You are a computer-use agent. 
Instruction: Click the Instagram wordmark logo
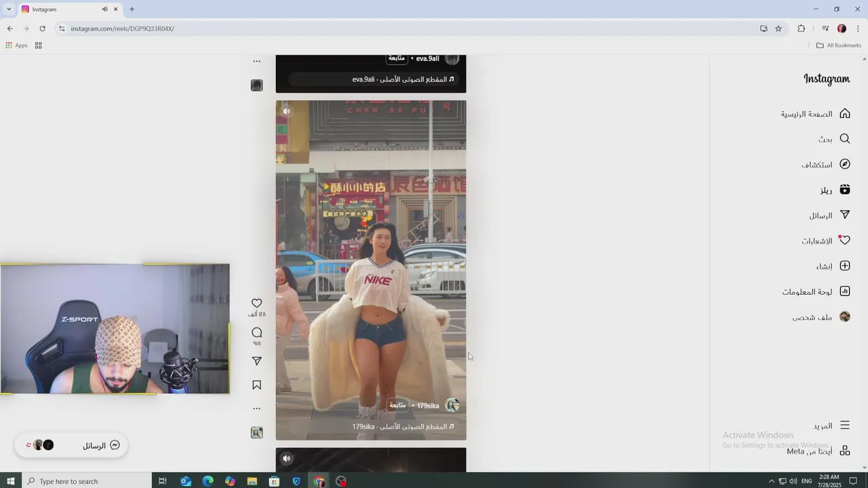(827, 79)
